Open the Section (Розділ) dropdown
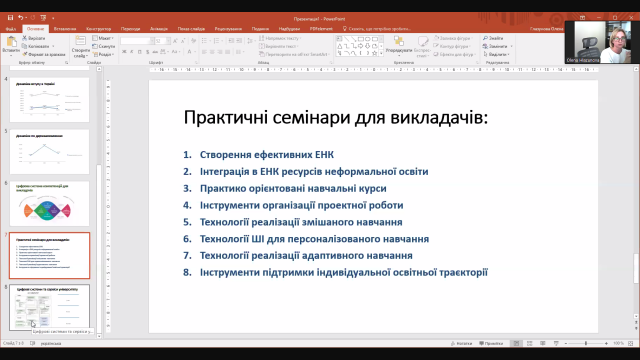The image size is (640, 360). 103,54
